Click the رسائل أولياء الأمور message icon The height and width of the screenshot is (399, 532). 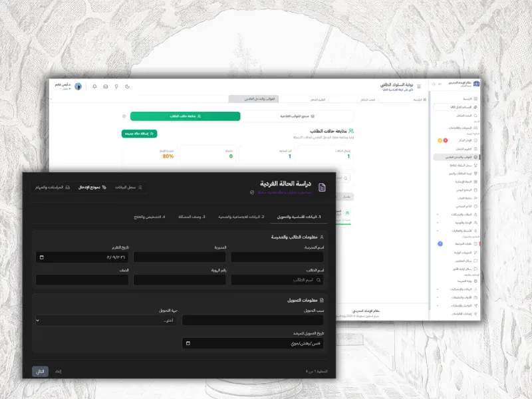[475, 269]
